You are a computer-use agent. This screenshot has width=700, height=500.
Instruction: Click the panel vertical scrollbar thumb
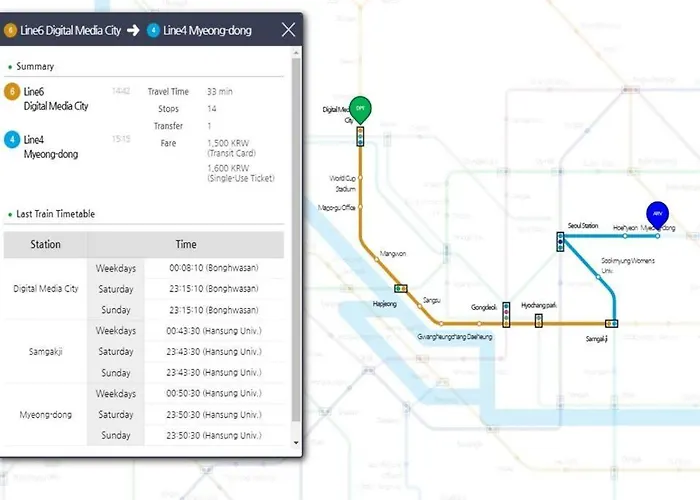click(296, 239)
